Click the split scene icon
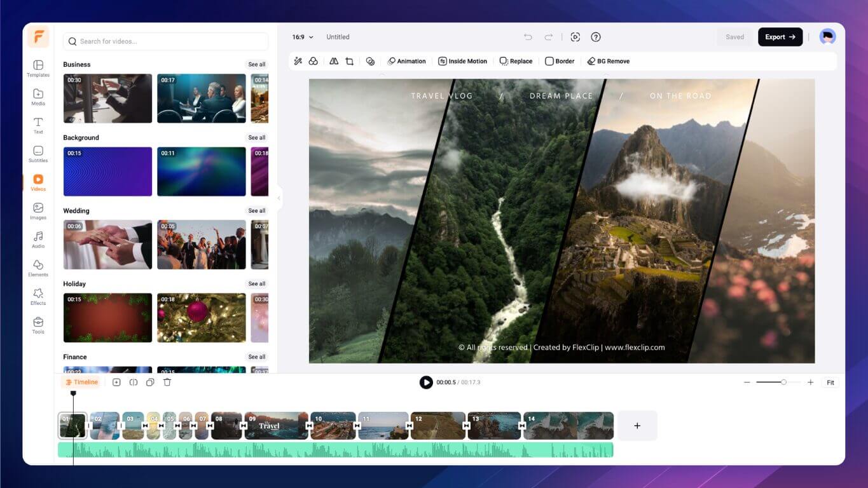This screenshot has height=488, width=868. 134,383
